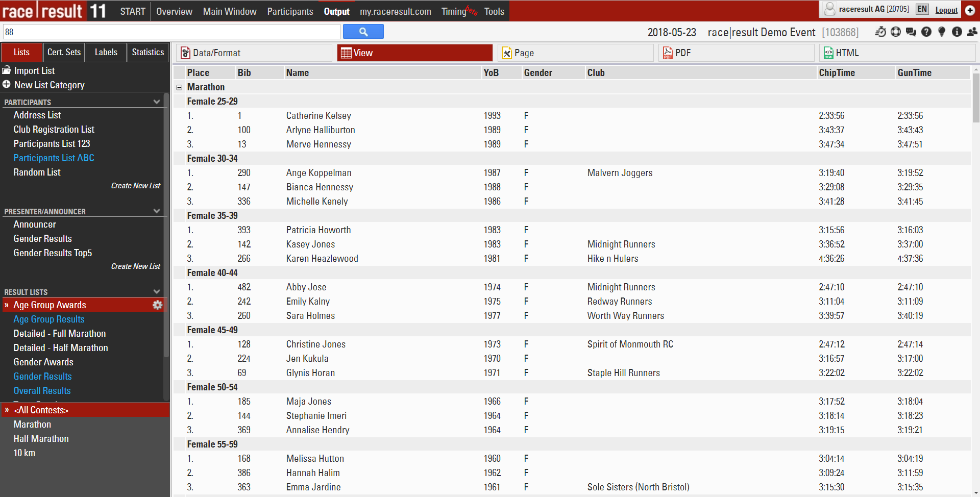Click the magnifier search button
Screen dimensions: 980x497
pyautogui.click(x=363, y=32)
